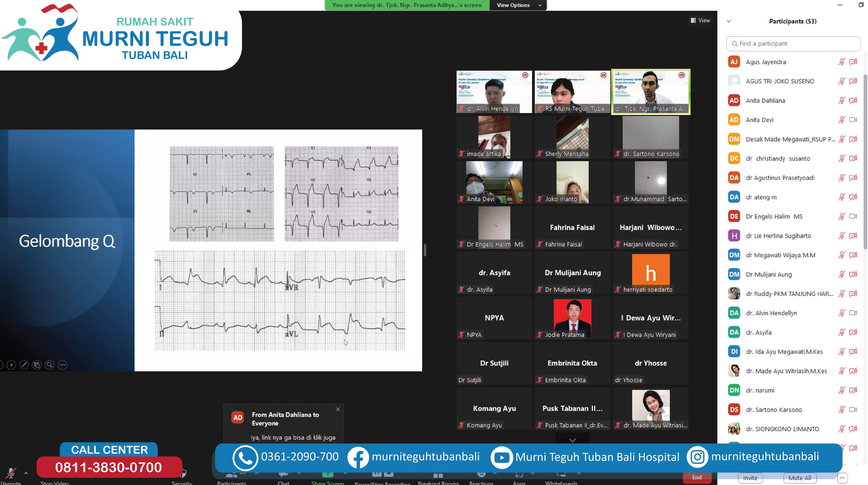This screenshot has height=485, width=868.
Task: Click the DS avatar for dr. Sartono Karsono
Action: point(734,410)
